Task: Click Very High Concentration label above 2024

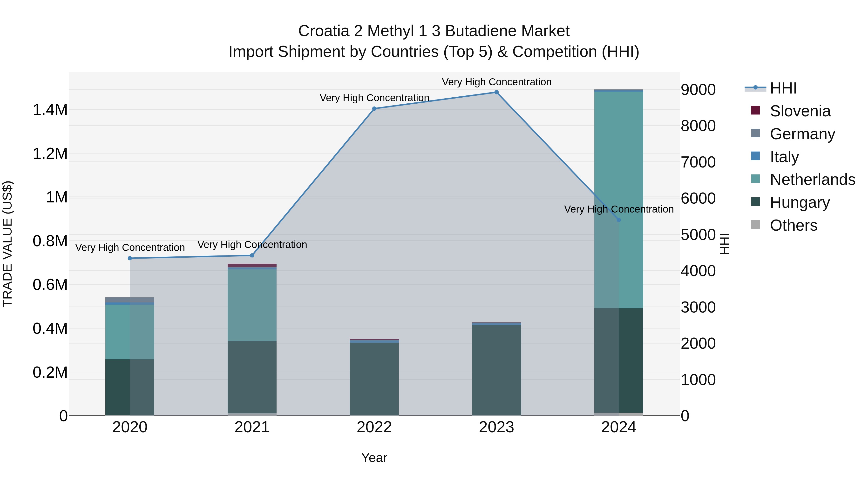Action: (619, 209)
